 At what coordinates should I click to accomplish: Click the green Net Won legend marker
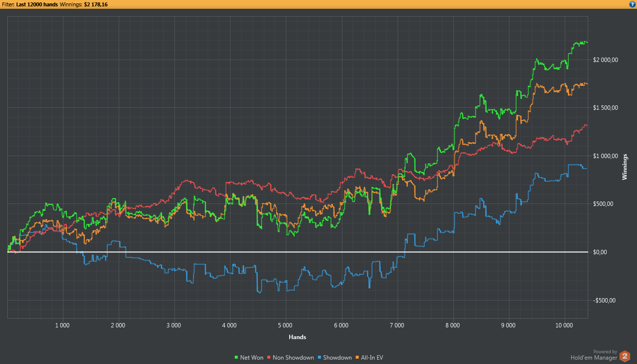(x=237, y=358)
